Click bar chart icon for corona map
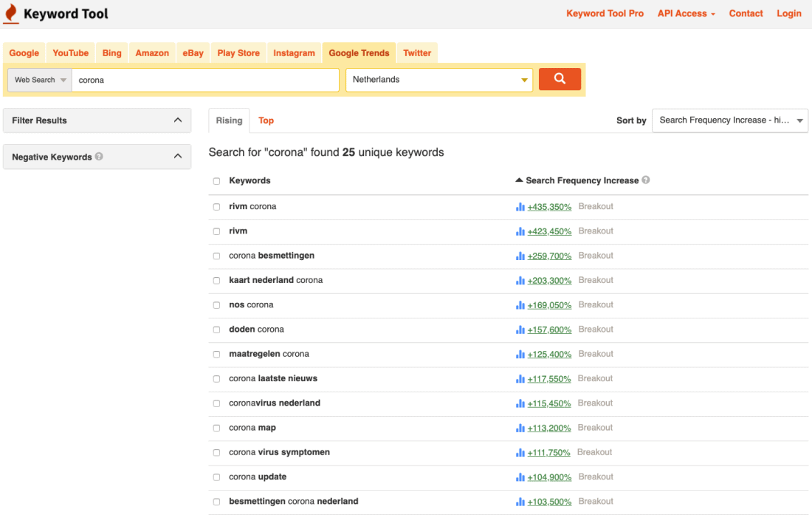 (x=520, y=428)
